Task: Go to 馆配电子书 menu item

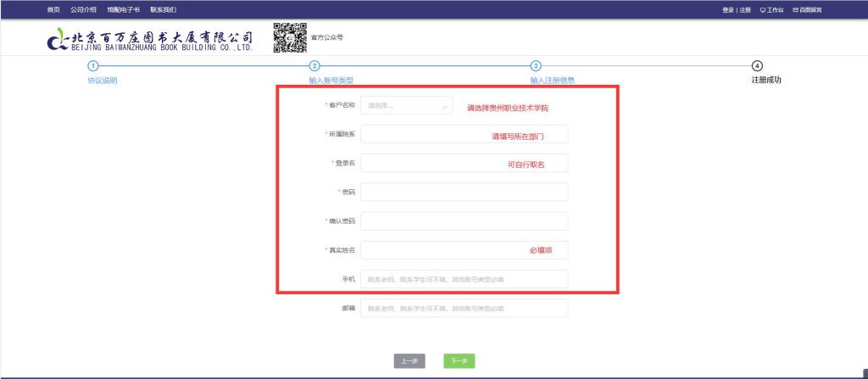Action: click(124, 9)
